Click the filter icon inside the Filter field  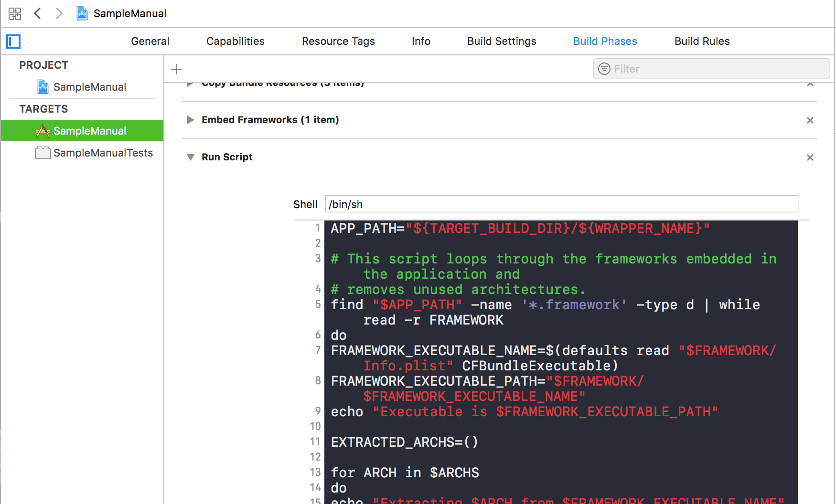[604, 69]
